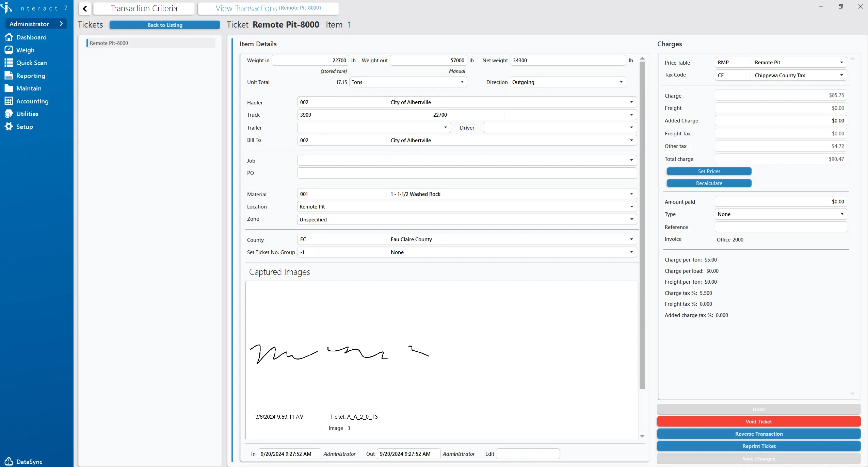This screenshot has width=868, height=467.
Task: Switch to the Transaction Criteria tab
Action: pos(144,8)
